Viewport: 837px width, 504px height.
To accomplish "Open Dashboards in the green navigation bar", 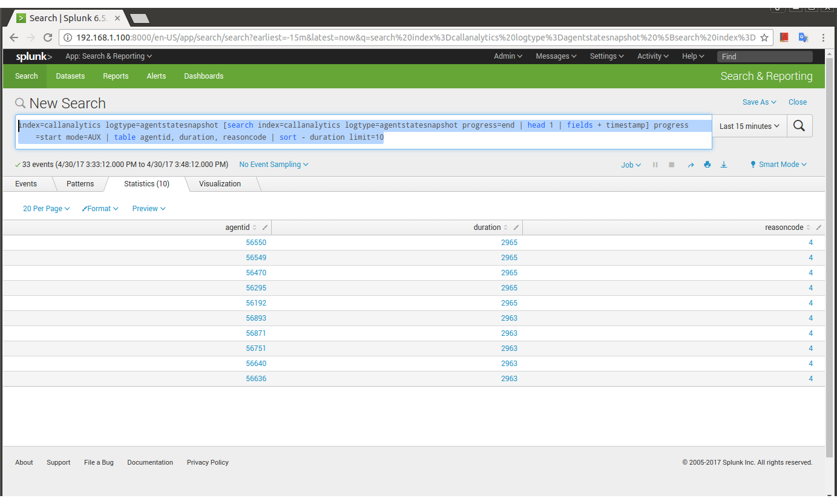I will coord(203,76).
